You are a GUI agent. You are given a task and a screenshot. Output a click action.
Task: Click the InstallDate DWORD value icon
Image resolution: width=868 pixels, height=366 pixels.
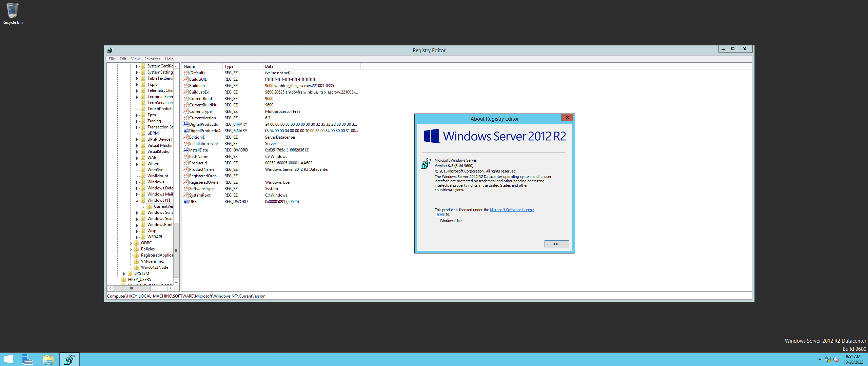click(x=186, y=150)
